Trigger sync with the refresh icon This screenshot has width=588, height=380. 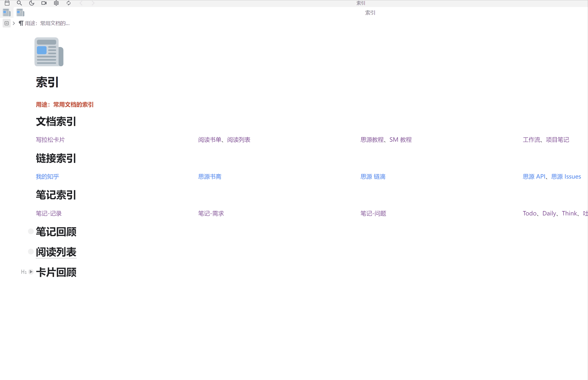[x=69, y=3]
